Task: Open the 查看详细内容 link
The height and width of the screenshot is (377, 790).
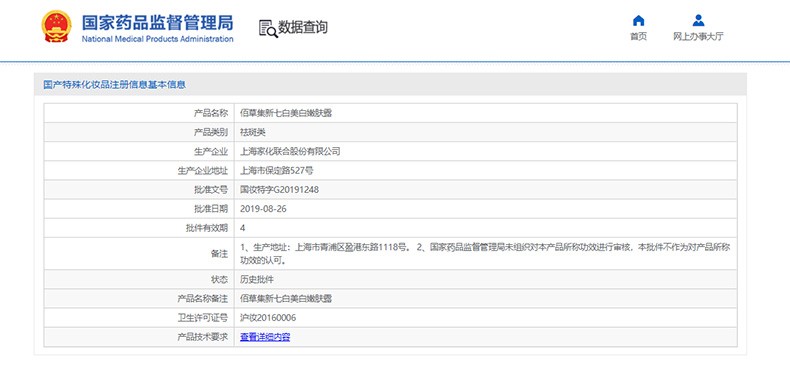Action: [265, 337]
